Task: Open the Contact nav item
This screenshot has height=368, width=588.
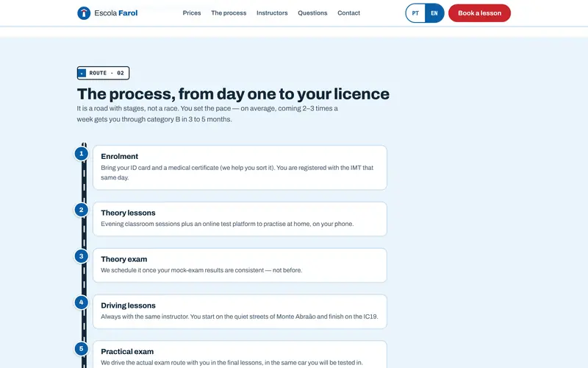Action: point(348,13)
